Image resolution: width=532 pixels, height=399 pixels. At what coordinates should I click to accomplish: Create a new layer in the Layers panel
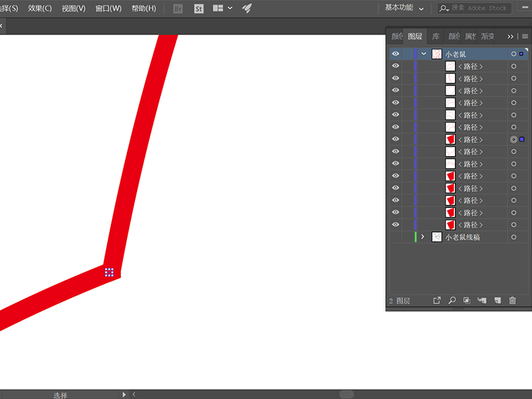pos(497,301)
